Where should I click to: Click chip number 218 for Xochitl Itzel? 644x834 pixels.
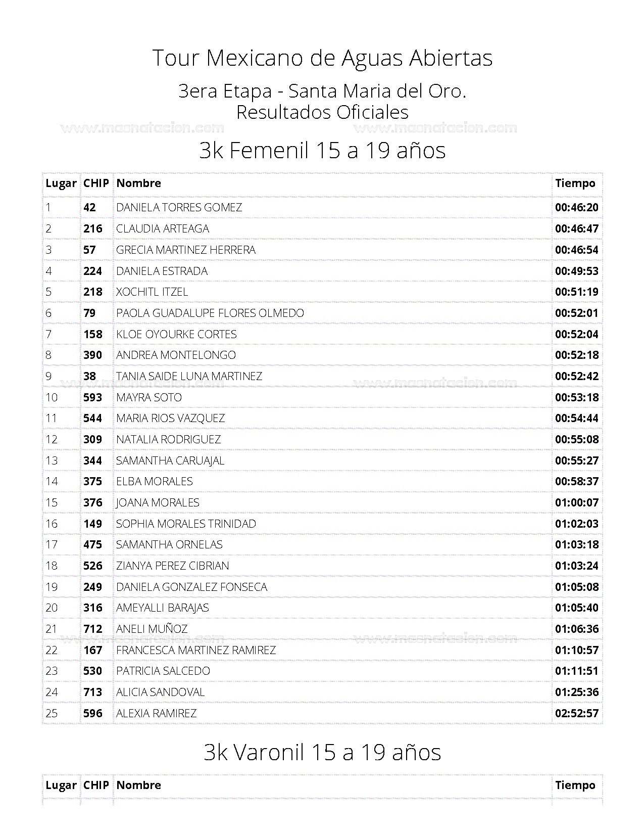tap(93, 292)
